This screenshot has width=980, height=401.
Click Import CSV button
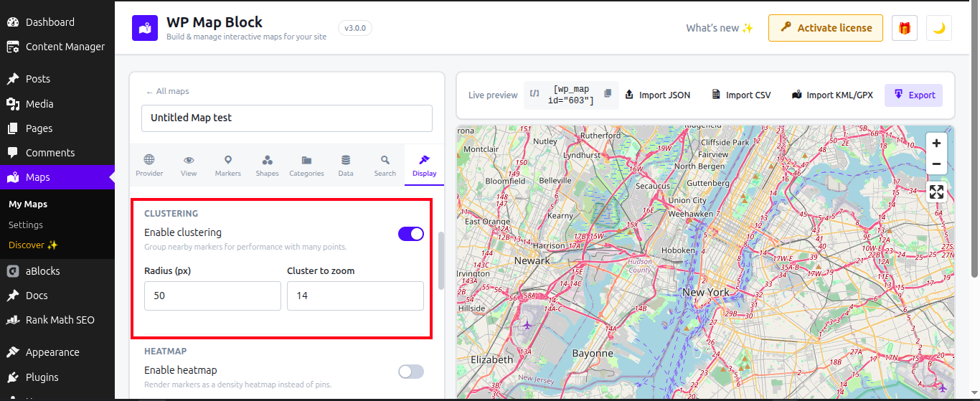pyautogui.click(x=741, y=95)
